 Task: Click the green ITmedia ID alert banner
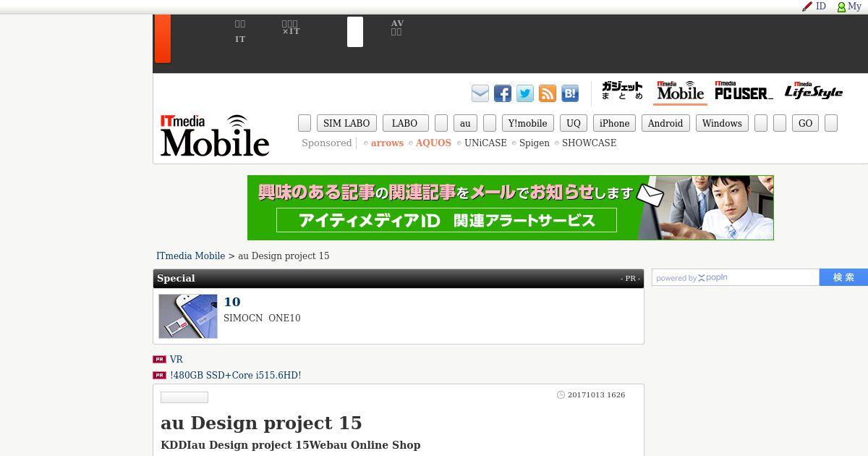tap(511, 208)
